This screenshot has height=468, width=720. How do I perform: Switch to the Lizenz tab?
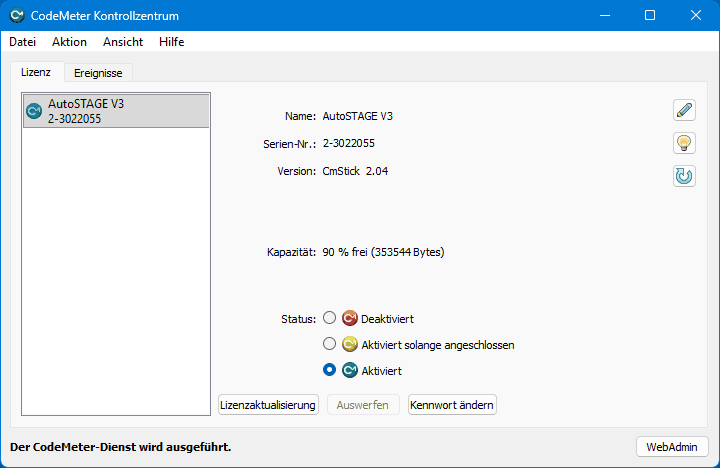pos(36,72)
